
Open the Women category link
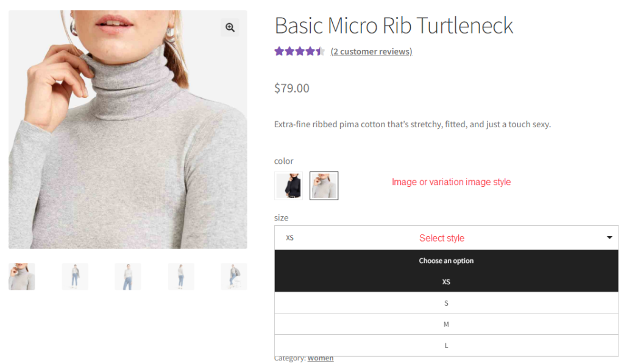pos(321,358)
